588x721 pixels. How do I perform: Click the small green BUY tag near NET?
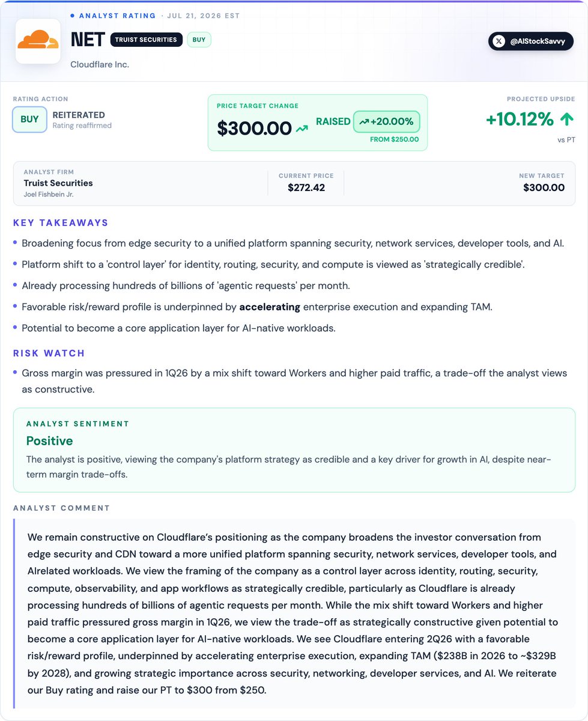pyautogui.click(x=199, y=40)
